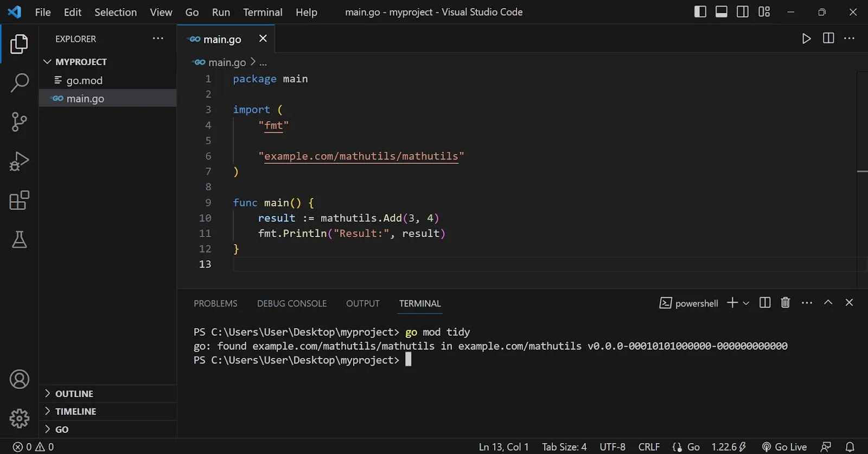The image size is (868, 454).
Task: Open the File menu
Action: pos(43,12)
